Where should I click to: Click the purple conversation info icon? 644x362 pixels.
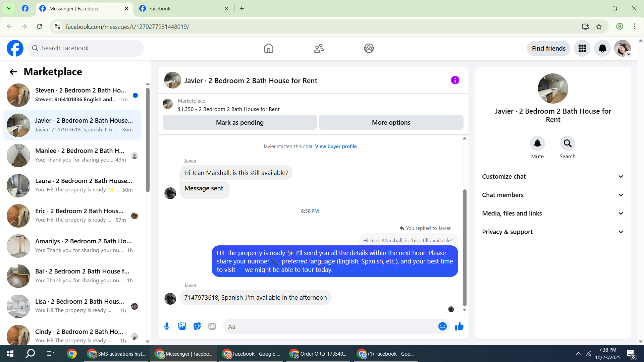pos(455,80)
